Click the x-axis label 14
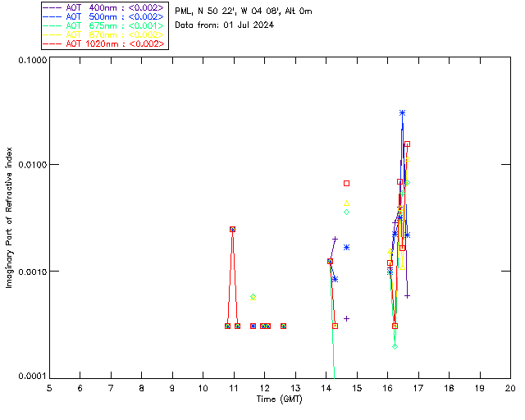Viewport: 525px width, 420px height. click(x=326, y=388)
